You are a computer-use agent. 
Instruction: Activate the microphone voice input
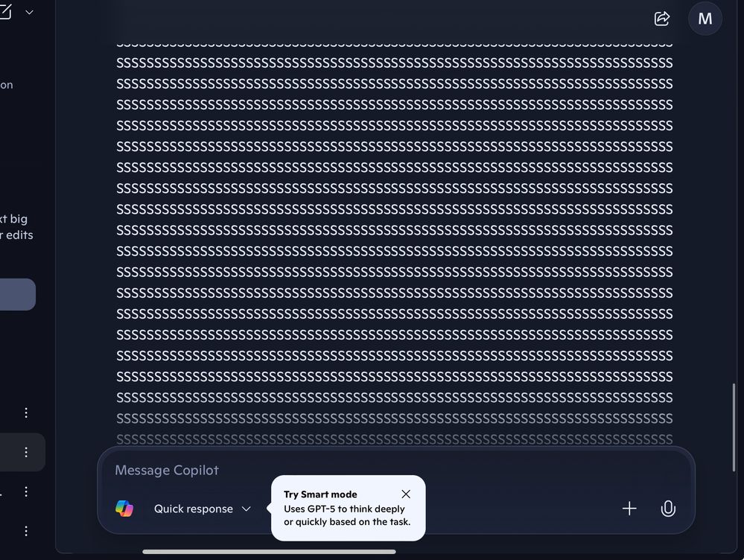pyautogui.click(x=668, y=509)
